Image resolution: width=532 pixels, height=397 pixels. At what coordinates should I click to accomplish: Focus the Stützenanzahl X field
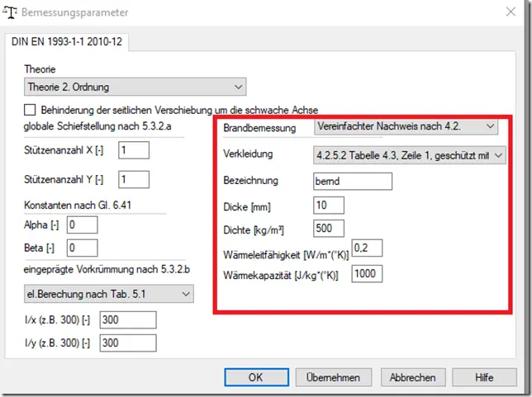(x=134, y=150)
